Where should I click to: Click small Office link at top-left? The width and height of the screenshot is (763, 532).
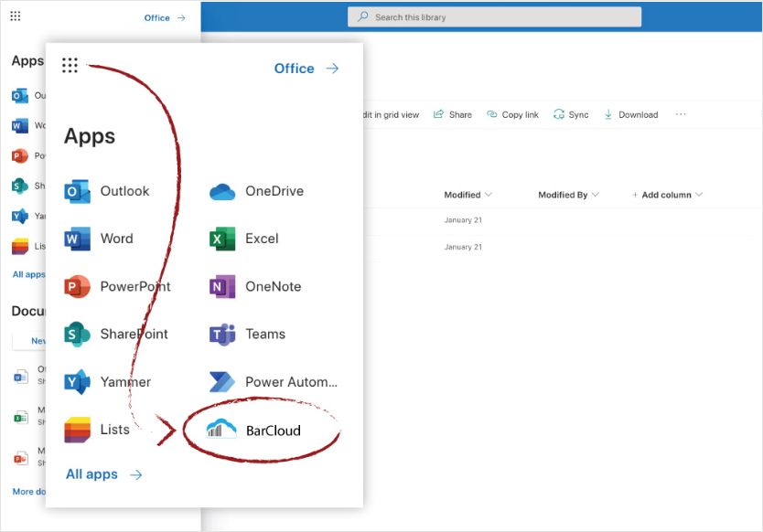tap(165, 18)
